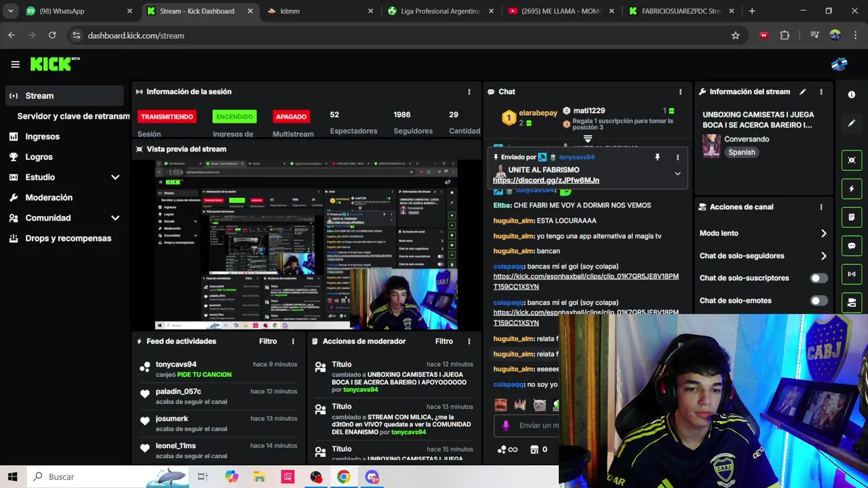Image resolution: width=868 pixels, height=488 pixels.
Task: Open Chrome from the taskbar
Action: pos(344,476)
